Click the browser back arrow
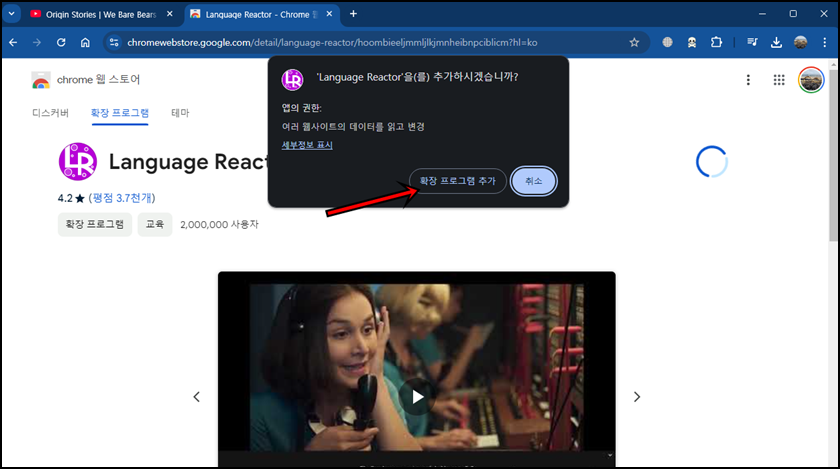The width and height of the screenshot is (840, 469). pyautogui.click(x=13, y=42)
